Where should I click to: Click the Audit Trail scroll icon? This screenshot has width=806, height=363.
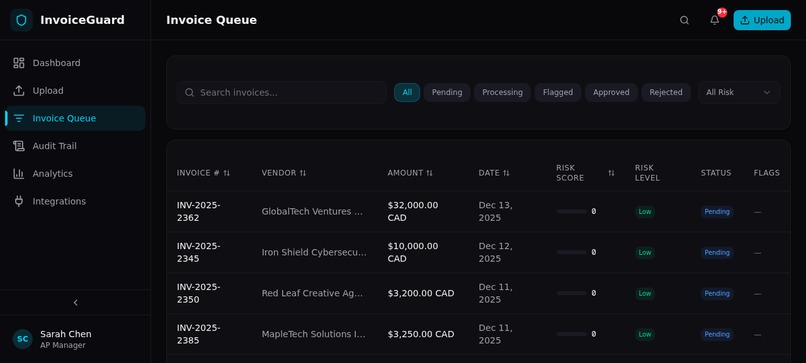(19, 146)
